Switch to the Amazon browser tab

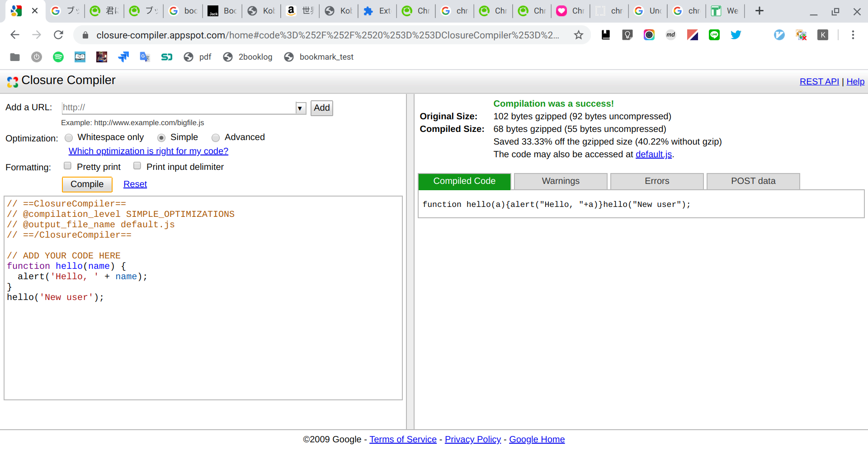[x=300, y=11]
